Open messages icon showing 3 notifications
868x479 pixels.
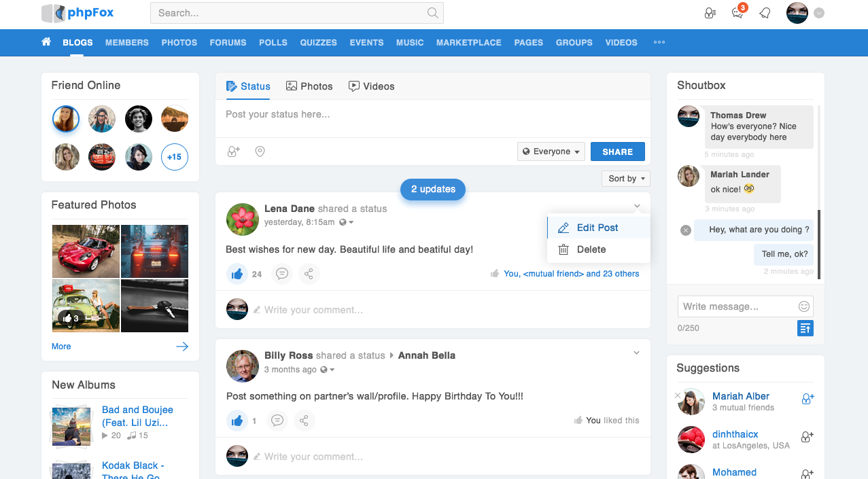[x=737, y=13]
